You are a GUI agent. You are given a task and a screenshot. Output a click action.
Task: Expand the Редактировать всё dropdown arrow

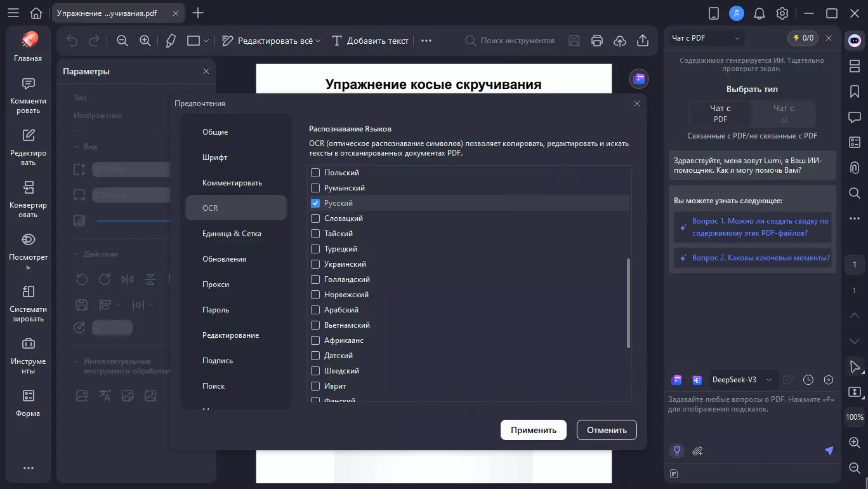pos(317,39)
